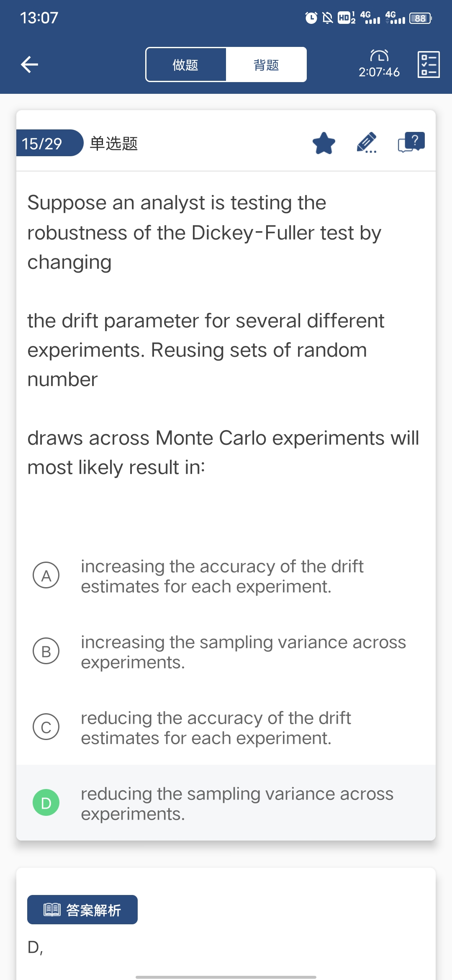Tap the battery indicator in status bar
Viewport: 452px width, 980px height.
420,18
